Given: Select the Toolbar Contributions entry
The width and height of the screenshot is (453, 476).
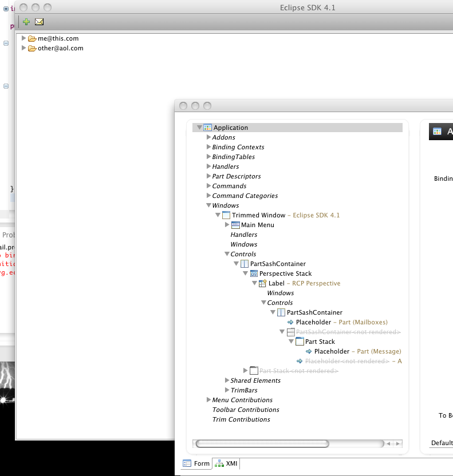Looking at the screenshot, I should [x=246, y=410].
